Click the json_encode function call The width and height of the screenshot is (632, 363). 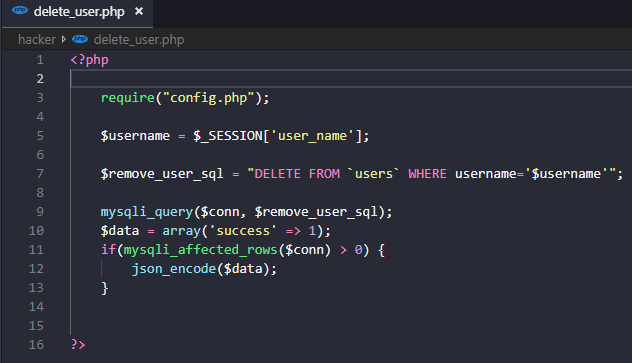174,269
